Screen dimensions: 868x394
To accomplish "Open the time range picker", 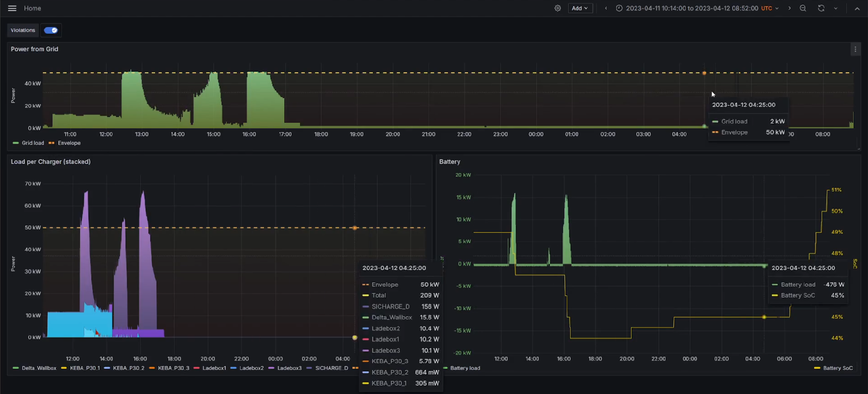I will point(692,8).
